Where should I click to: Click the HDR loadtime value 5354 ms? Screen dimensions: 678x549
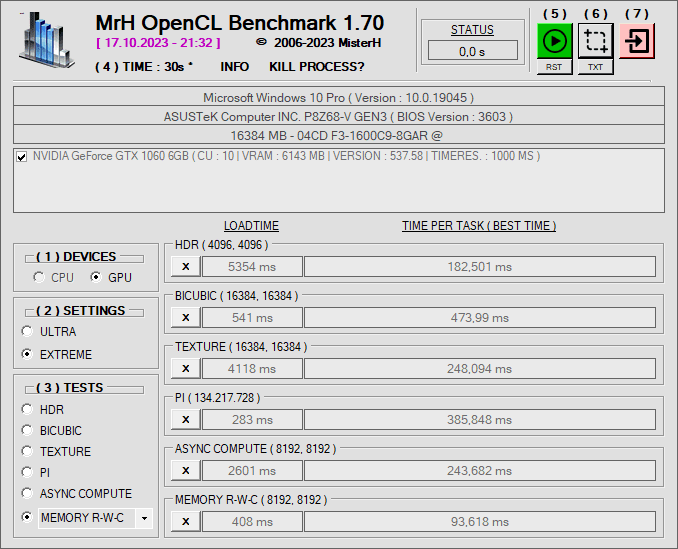[x=252, y=266]
